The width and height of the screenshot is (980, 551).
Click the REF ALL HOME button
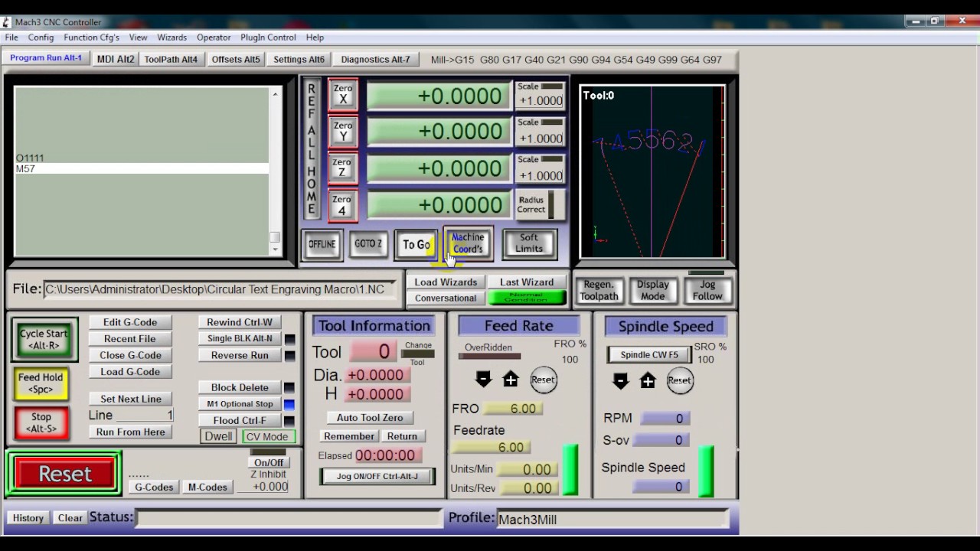(x=312, y=149)
